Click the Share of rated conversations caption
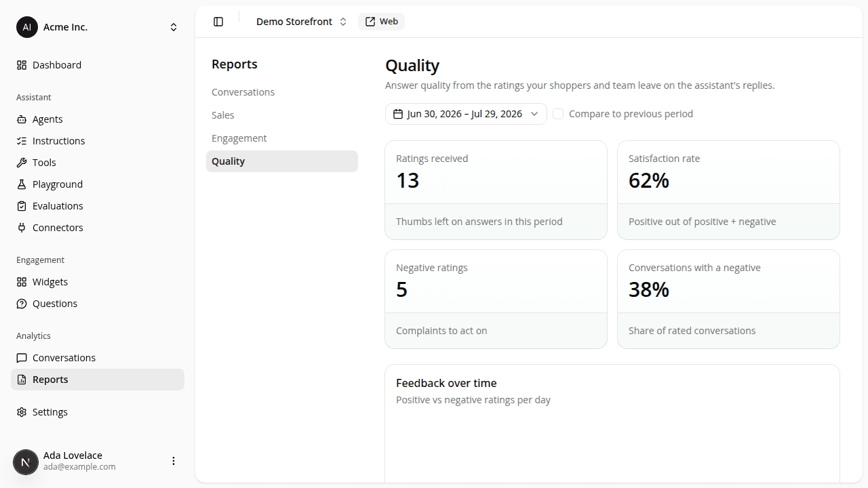This screenshot has height=488, width=868. click(692, 331)
